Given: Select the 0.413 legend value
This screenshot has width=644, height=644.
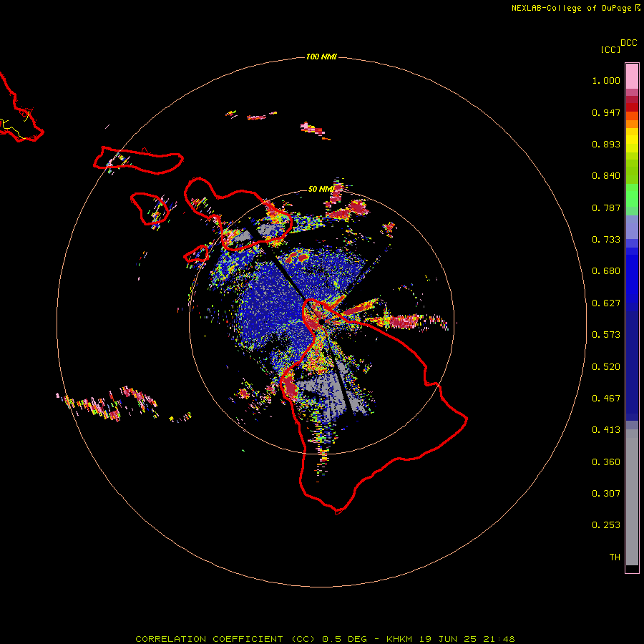Looking at the screenshot, I should (606, 430).
